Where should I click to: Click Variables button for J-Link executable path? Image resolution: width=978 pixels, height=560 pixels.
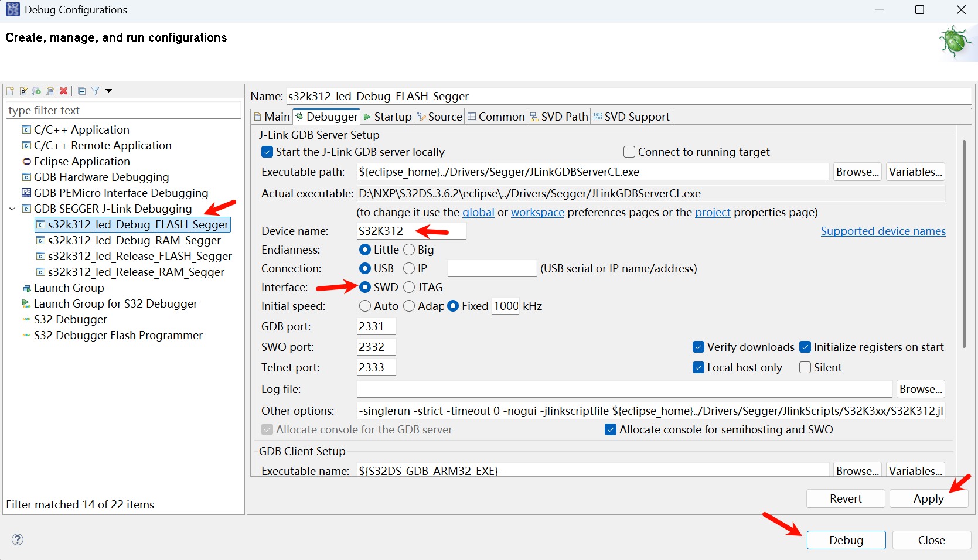[x=915, y=172]
